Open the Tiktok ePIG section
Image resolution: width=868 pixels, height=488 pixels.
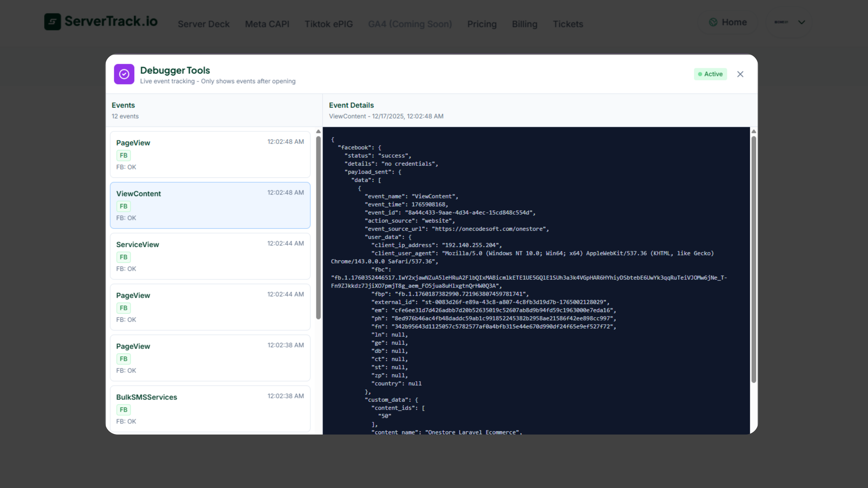[x=329, y=24]
